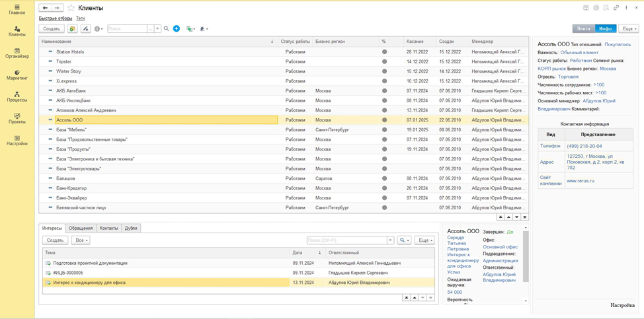This screenshot has width=644, height=319.
Task: Click the search history ellipsis button
Action: 151,28
